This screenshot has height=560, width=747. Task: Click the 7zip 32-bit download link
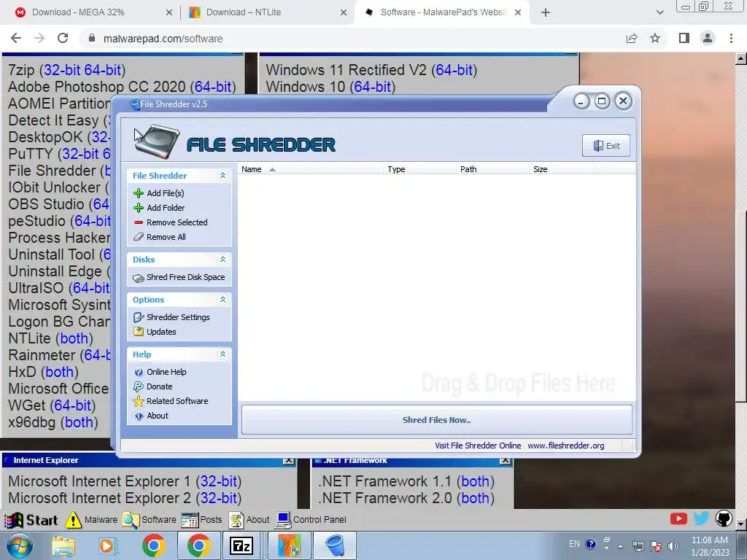pyautogui.click(x=62, y=70)
